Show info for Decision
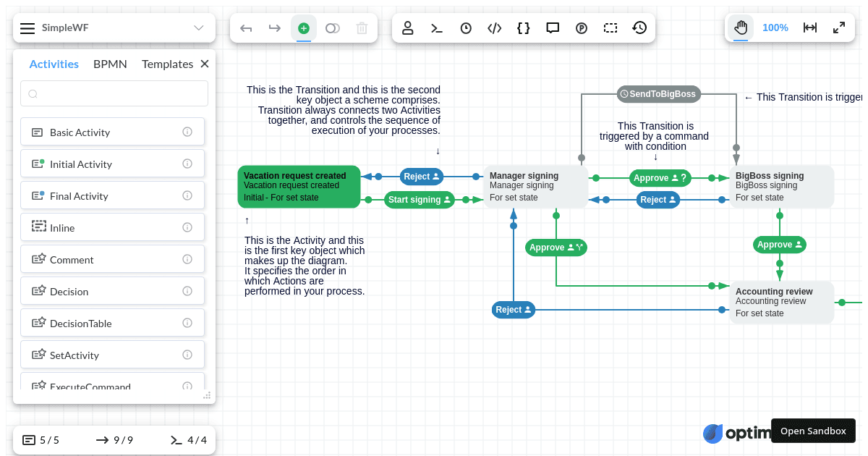 [x=187, y=291]
